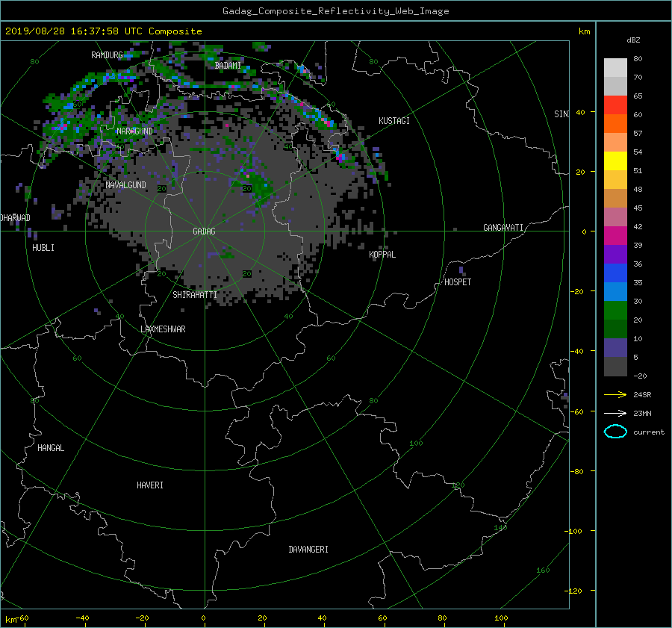Click the HANGAL town label

(x=51, y=448)
